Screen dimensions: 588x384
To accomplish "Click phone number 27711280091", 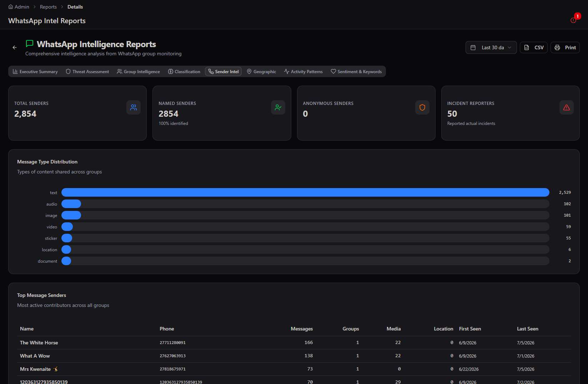I will (172, 343).
